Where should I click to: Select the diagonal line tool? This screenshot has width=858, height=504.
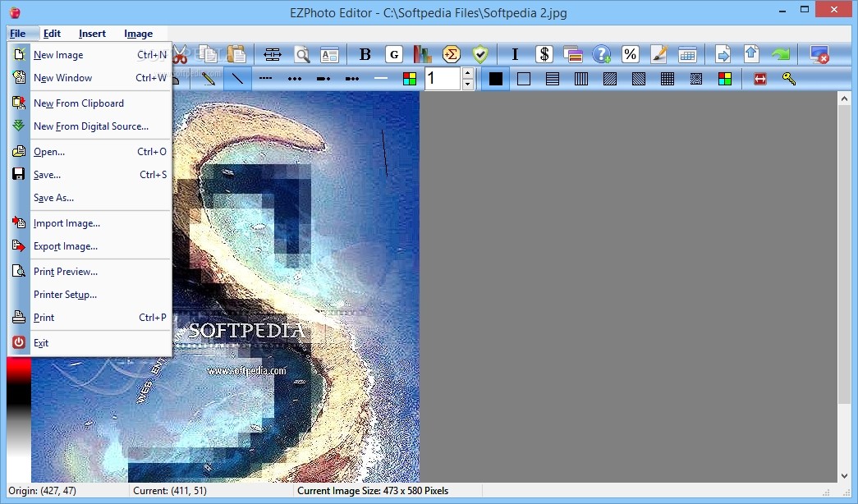(x=237, y=78)
